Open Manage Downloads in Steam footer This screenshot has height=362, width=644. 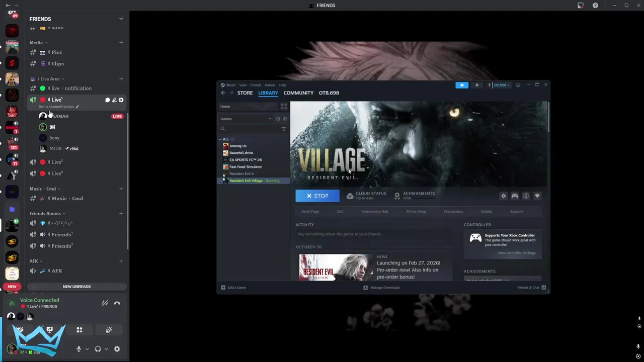[x=381, y=288]
